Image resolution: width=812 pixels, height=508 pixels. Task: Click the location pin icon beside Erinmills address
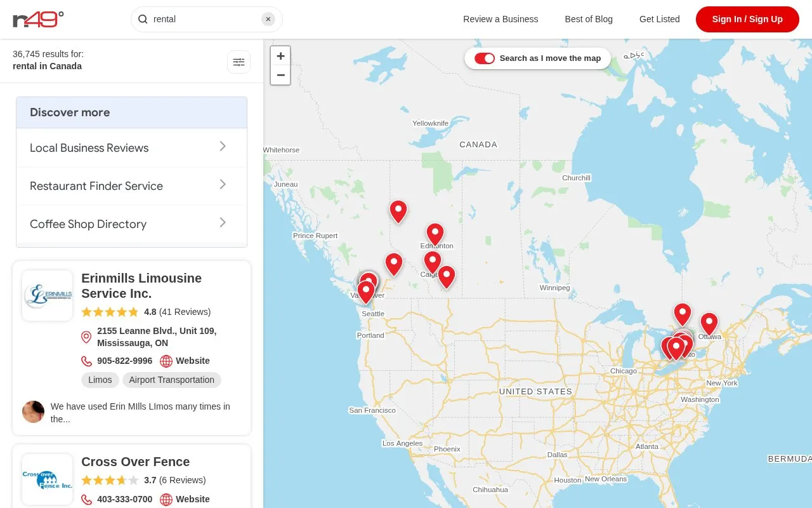86,337
